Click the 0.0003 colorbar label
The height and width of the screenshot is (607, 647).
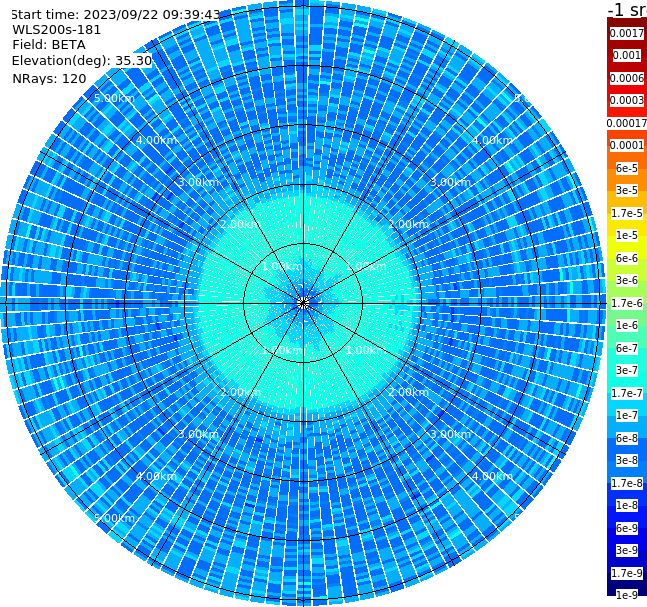[x=627, y=100]
